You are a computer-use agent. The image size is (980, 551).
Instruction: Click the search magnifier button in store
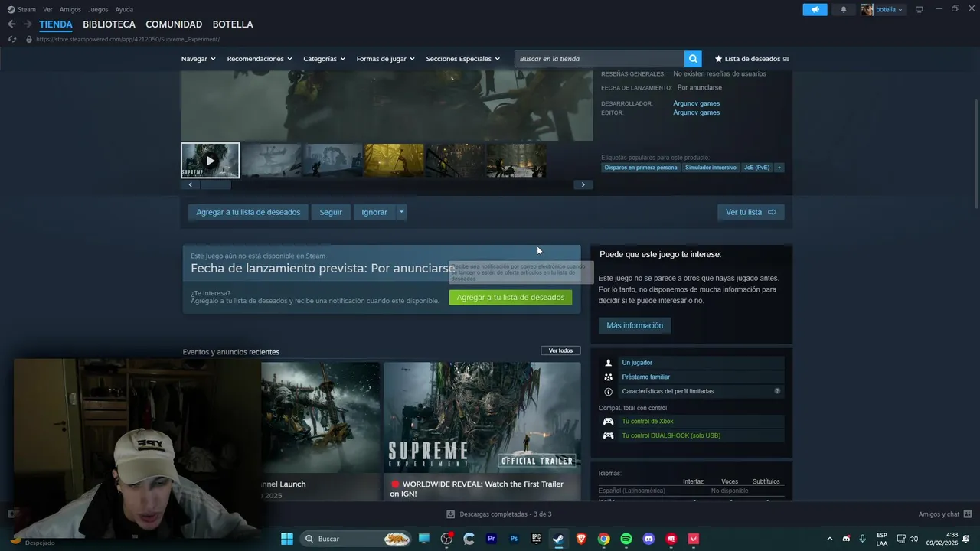coord(693,59)
